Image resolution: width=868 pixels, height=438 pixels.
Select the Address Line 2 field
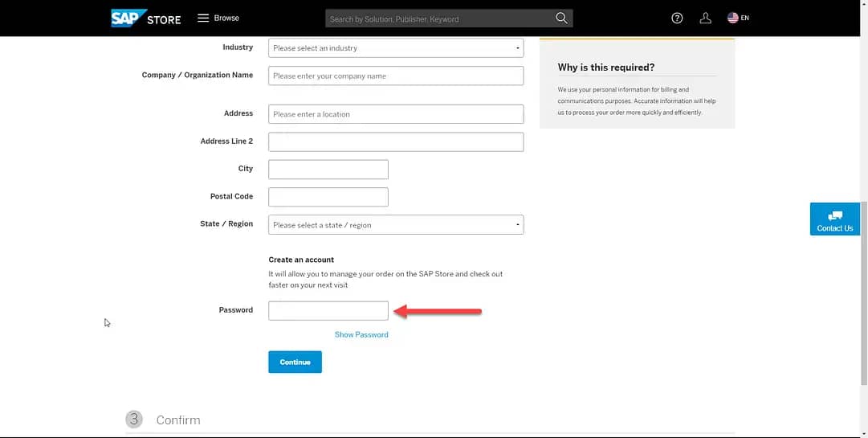pyautogui.click(x=396, y=141)
